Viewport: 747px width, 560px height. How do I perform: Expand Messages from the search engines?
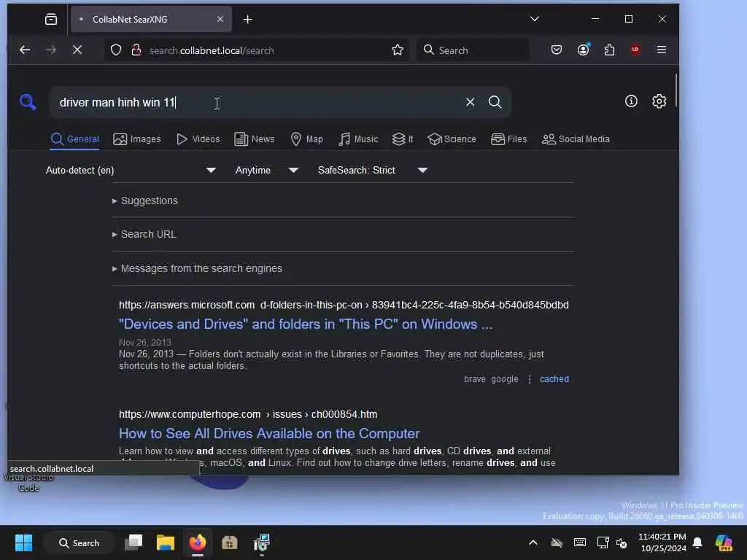tap(197, 268)
